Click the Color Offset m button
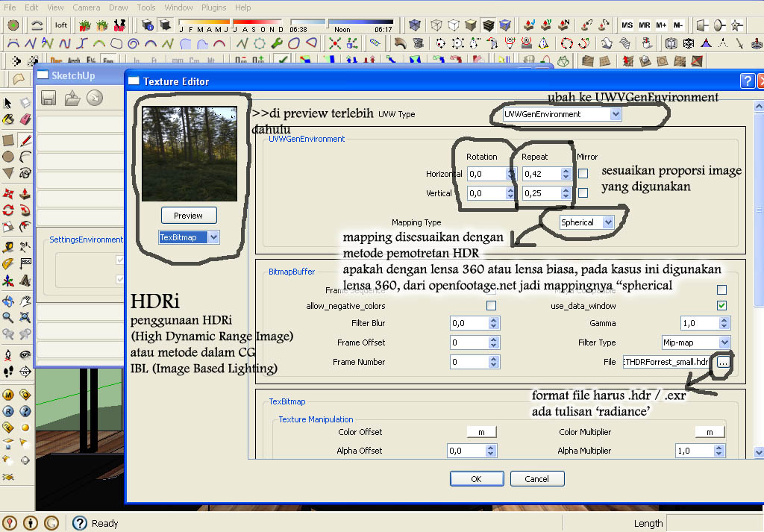 tap(481, 432)
